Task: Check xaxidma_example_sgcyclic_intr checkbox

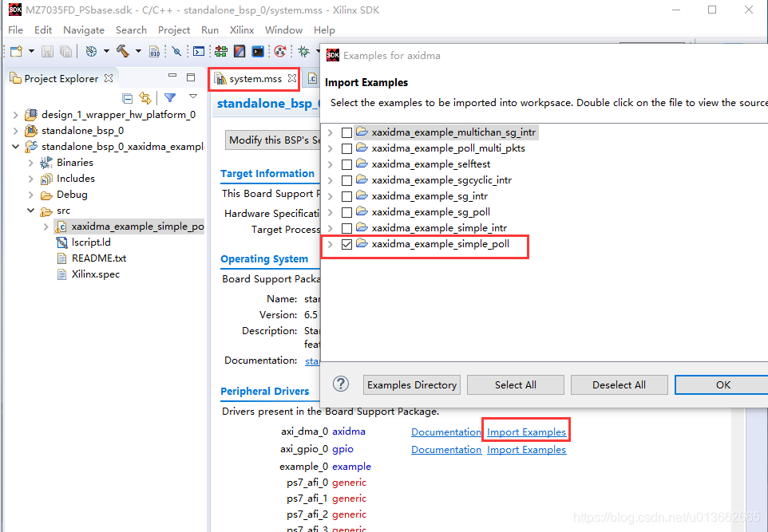Action: point(346,180)
